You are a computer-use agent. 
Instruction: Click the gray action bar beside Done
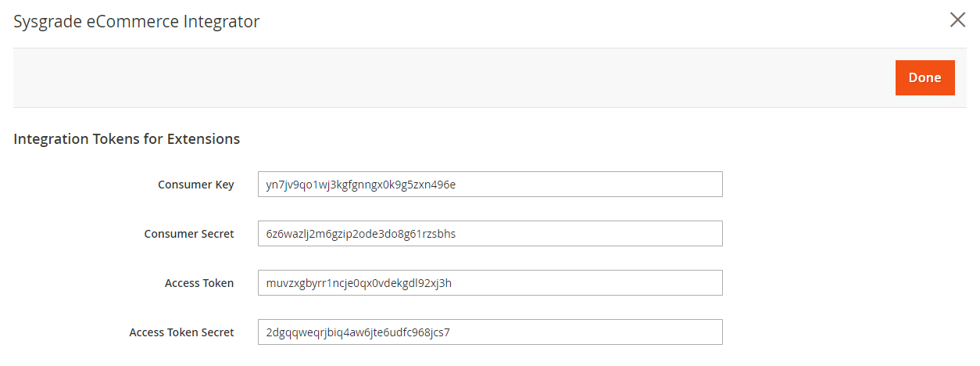pos(453,77)
